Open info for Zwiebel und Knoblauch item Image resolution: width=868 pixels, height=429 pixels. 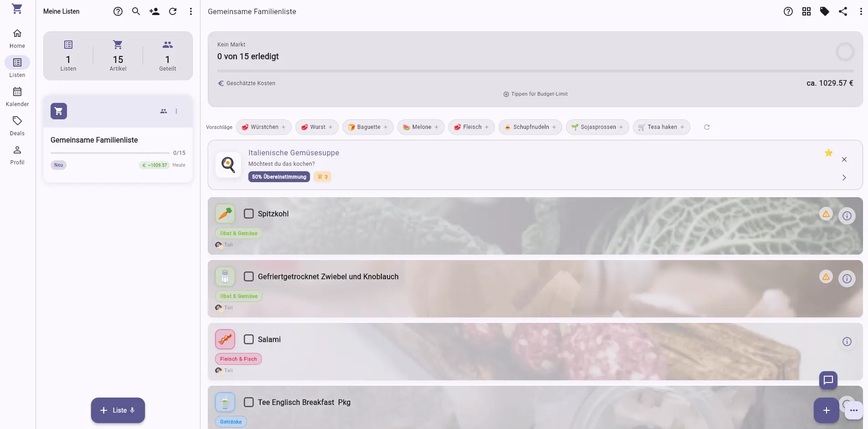pyautogui.click(x=847, y=279)
